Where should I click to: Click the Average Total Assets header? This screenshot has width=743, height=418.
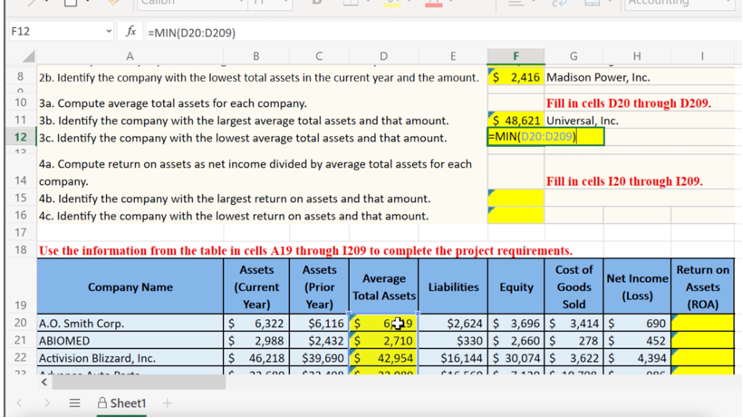coord(383,287)
